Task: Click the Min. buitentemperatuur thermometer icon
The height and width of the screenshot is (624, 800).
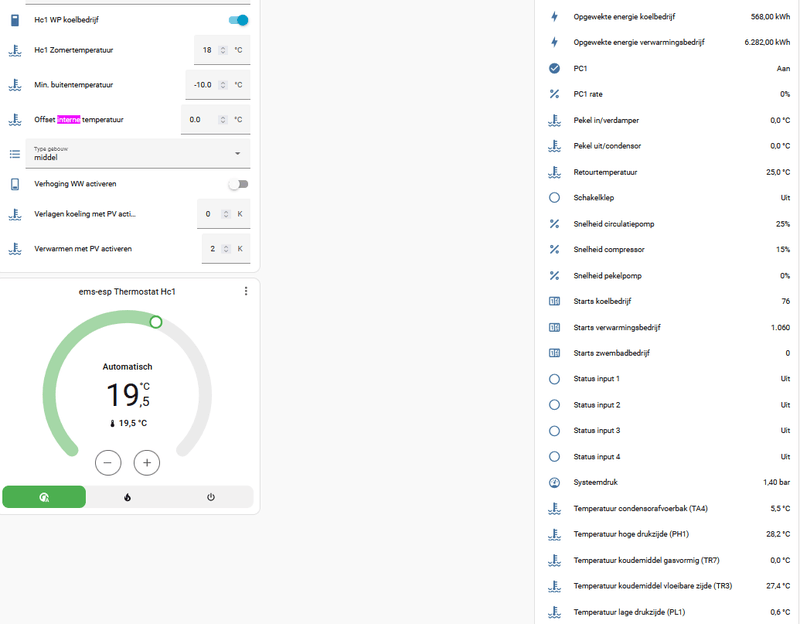Action: pos(15,85)
